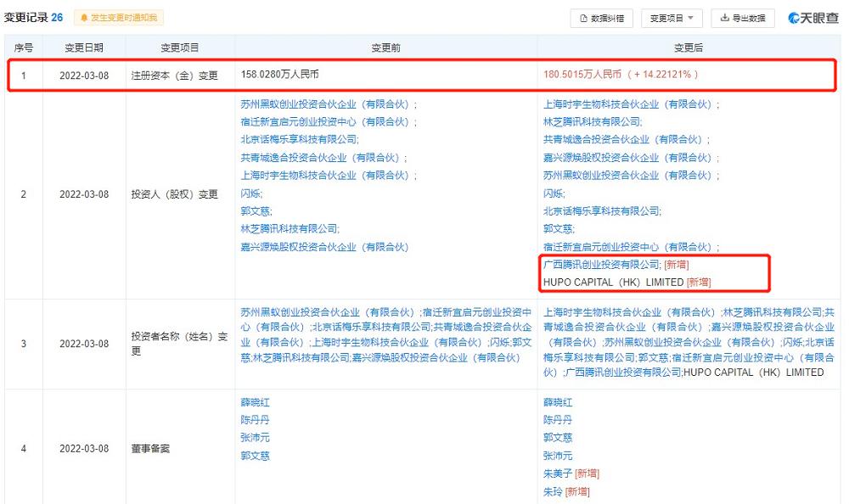Click date 2022-03-08 in row 1
This screenshot has width=849, height=504.
tap(84, 76)
